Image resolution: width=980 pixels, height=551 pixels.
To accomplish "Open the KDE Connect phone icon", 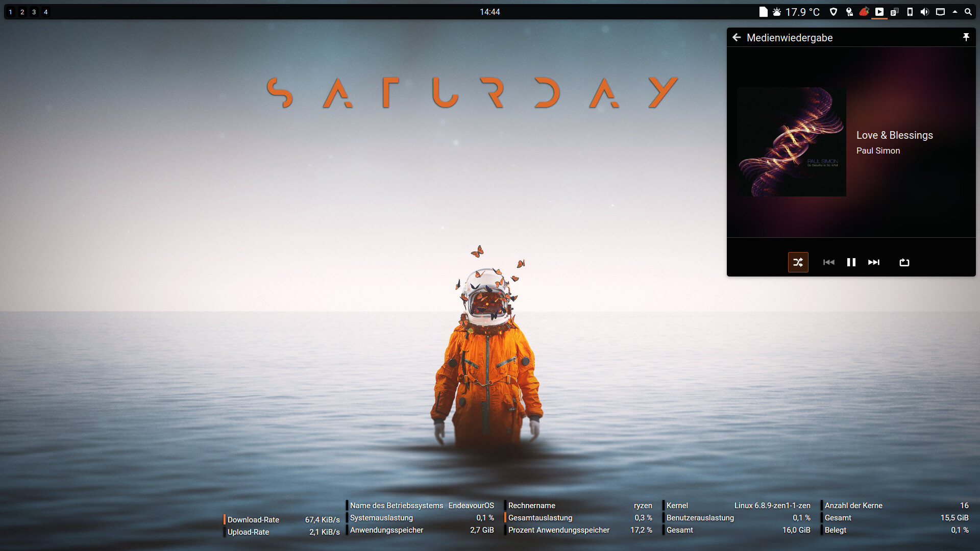I will (910, 12).
